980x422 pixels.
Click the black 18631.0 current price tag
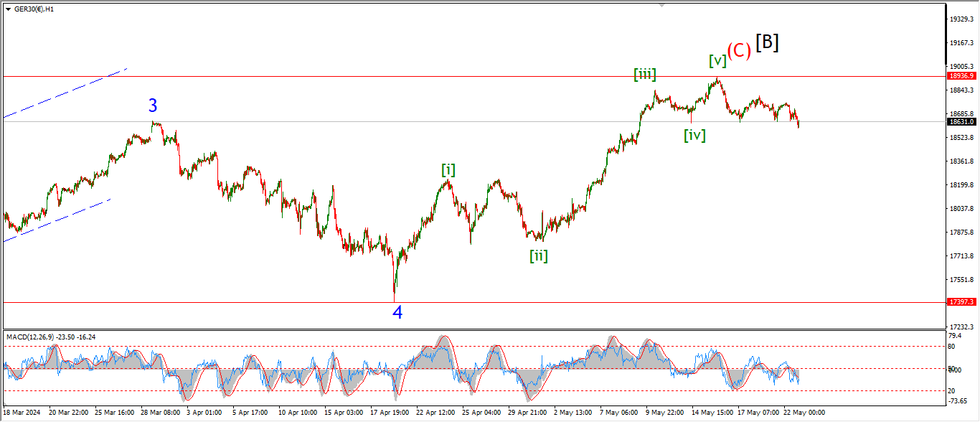[961, 122]
